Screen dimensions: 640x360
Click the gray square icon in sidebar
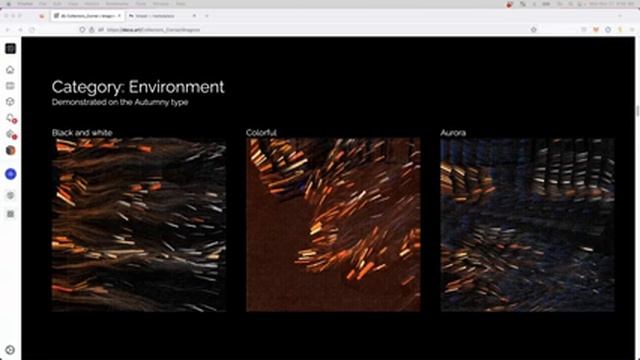(11, 214)
